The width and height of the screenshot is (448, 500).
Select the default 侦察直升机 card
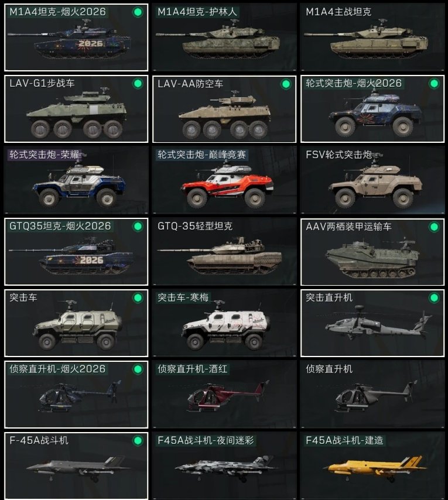coord(372,395)
